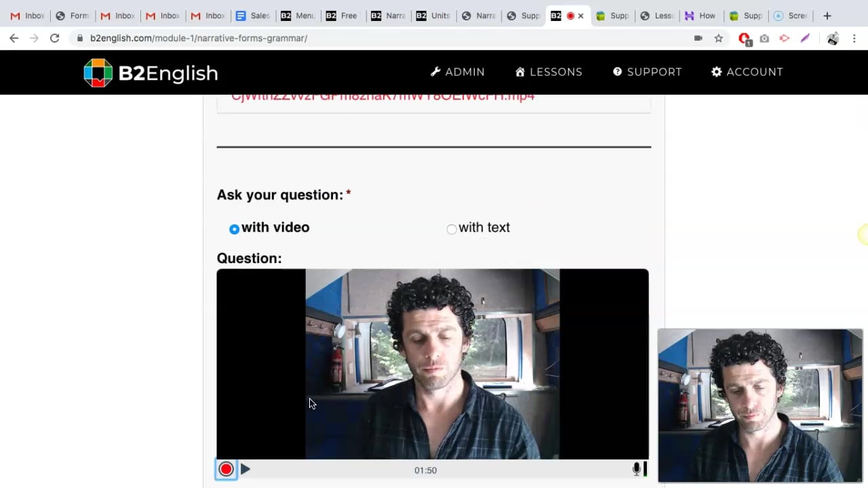Image resolution: width=868 pixels, height=488 pixels.
Task: Switch to the Units tab
Action: (433, 16)
